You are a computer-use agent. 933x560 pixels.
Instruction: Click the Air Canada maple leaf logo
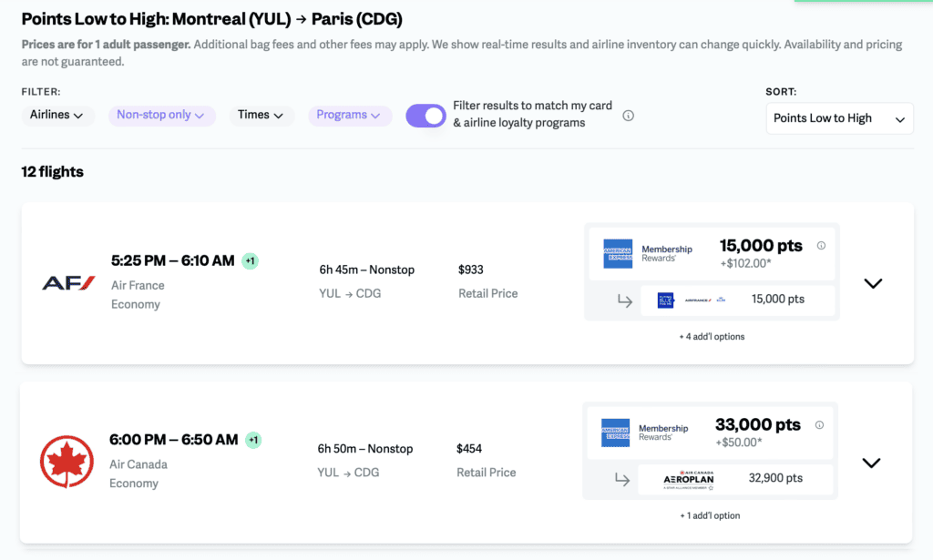point(67,462)
